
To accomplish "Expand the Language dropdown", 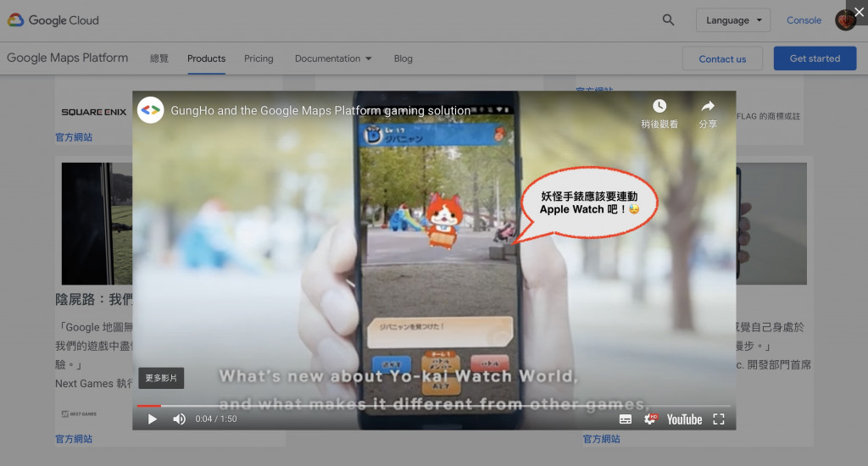I will pos(733,20).
